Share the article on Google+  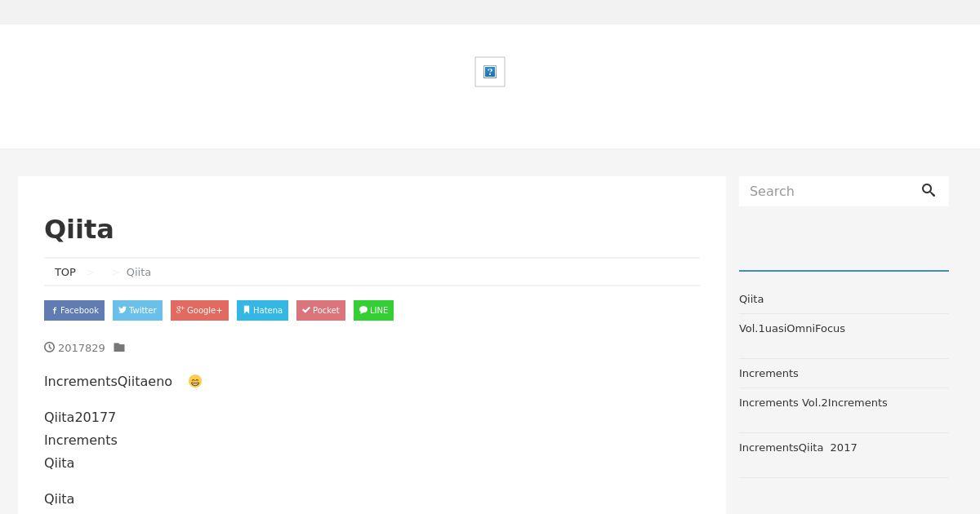[199, 310]
